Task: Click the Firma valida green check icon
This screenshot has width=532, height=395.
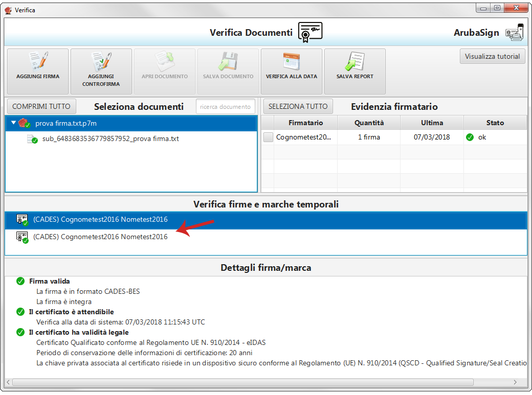Action: pos(20,281)
